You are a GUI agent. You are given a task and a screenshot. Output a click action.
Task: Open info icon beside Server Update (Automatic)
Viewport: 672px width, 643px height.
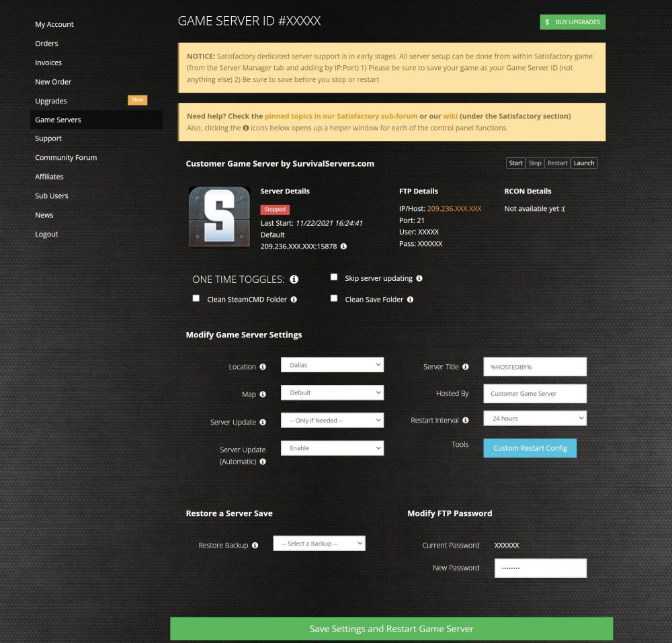tap(263, 462)
